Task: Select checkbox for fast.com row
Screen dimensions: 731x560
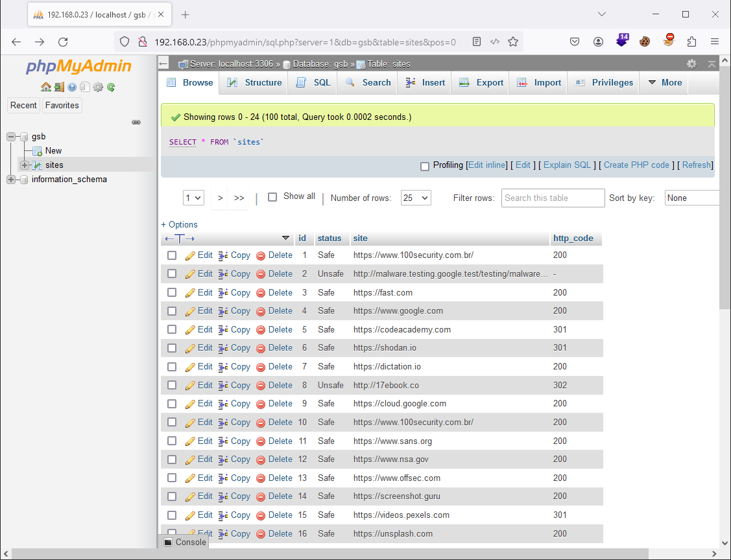Action: point(172,292)
